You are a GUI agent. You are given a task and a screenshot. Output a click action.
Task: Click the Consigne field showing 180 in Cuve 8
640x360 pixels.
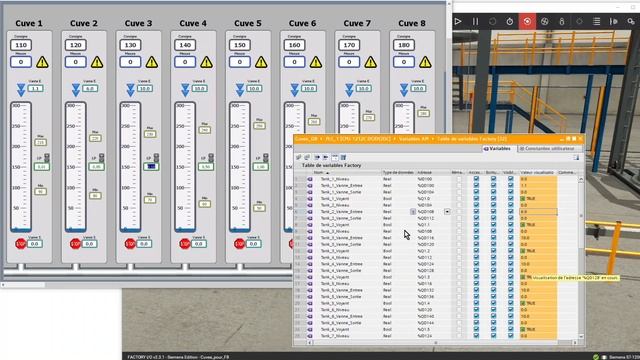[404, 45]
